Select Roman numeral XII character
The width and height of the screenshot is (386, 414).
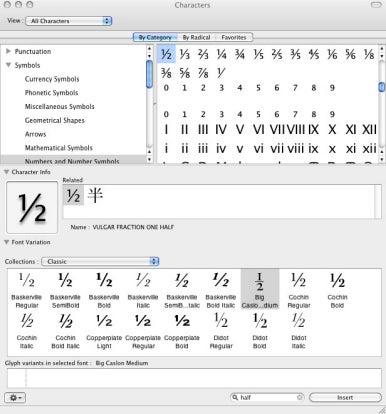point(369,129)
